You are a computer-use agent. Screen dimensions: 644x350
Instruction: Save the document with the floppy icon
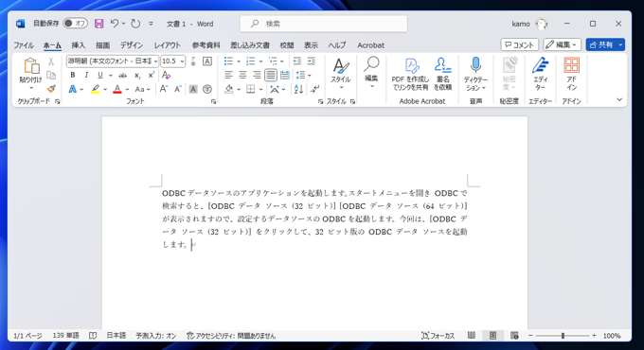tap(99, 24)
